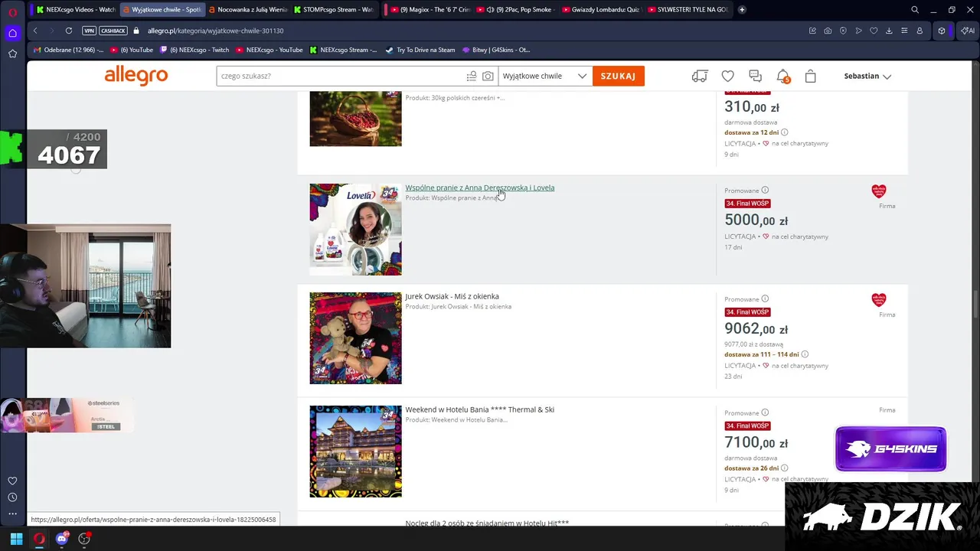Expand the Sebastian account menu

click(x=867, y=76)
